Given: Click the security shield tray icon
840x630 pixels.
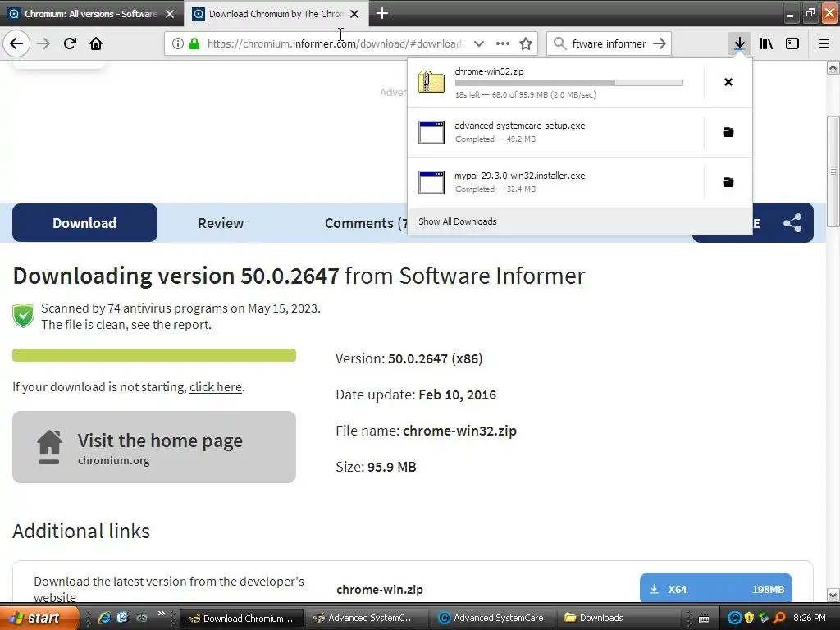Looking at the screenshot, I should (750, 618).
